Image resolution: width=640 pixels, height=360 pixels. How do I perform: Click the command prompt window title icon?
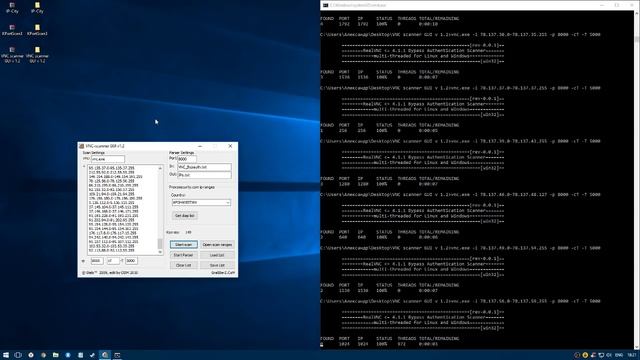(325, 5)
